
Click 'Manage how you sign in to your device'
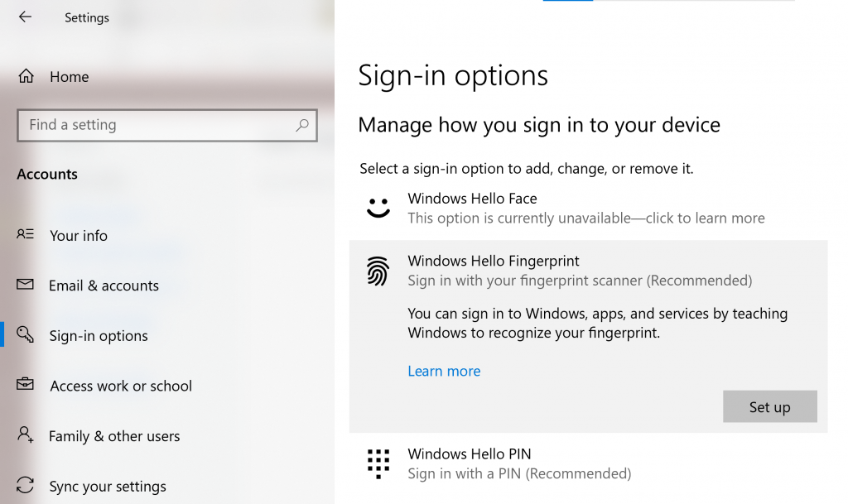pos(538,125)
